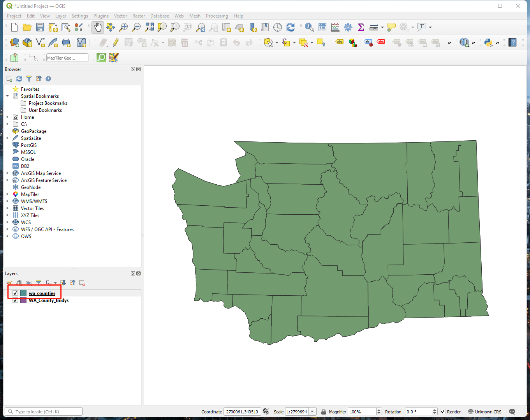The width and height of the screenshot is (530, 420).
Task: Open the Processing menu
Action: point(217,16)
